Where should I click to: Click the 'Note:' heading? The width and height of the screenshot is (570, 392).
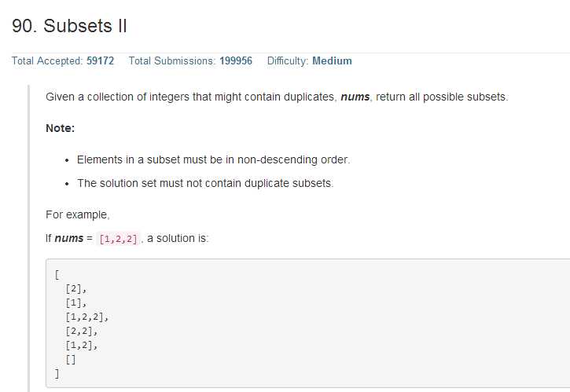[x=60, y=128]
